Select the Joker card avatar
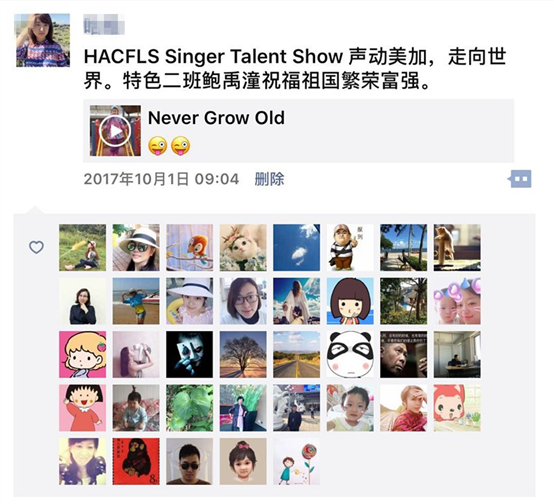Image resolution: width=554 pixels, height=504 pixels. pos(189,354)
